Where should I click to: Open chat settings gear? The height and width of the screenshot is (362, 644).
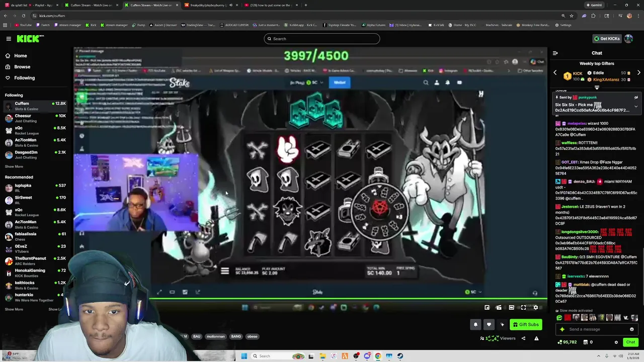(x=616, y=342)
